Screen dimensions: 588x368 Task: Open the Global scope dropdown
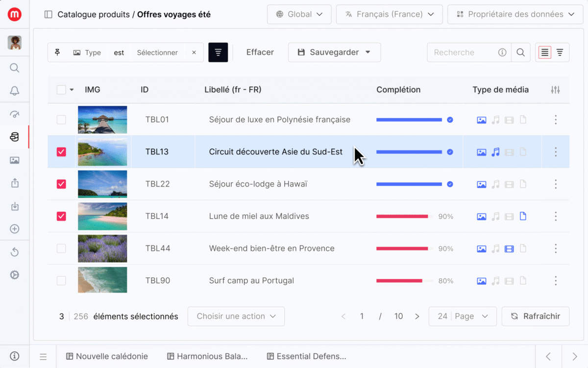(299, 14)
